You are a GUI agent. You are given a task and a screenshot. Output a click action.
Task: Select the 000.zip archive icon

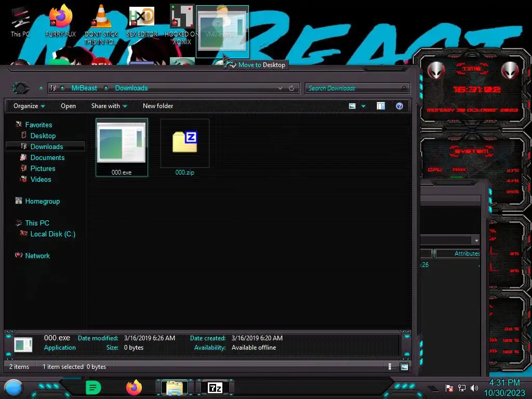coord(184,142)
